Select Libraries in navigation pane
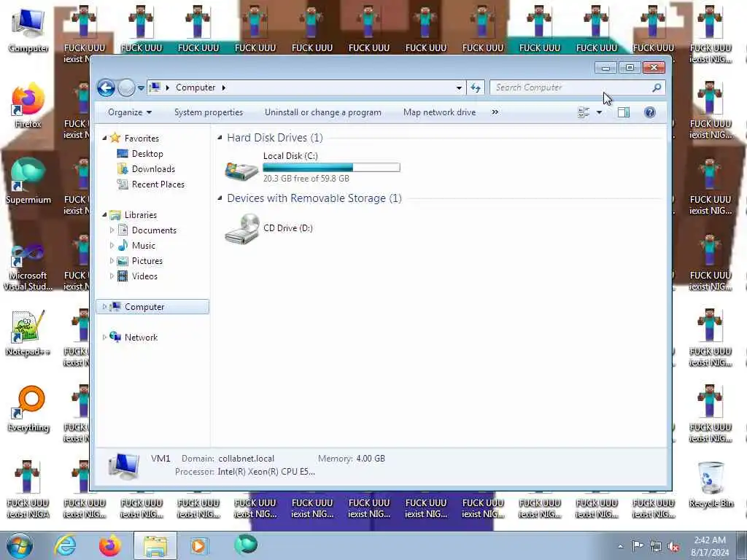This screenshot has height=560, width=747. click(x=141, y=215)
